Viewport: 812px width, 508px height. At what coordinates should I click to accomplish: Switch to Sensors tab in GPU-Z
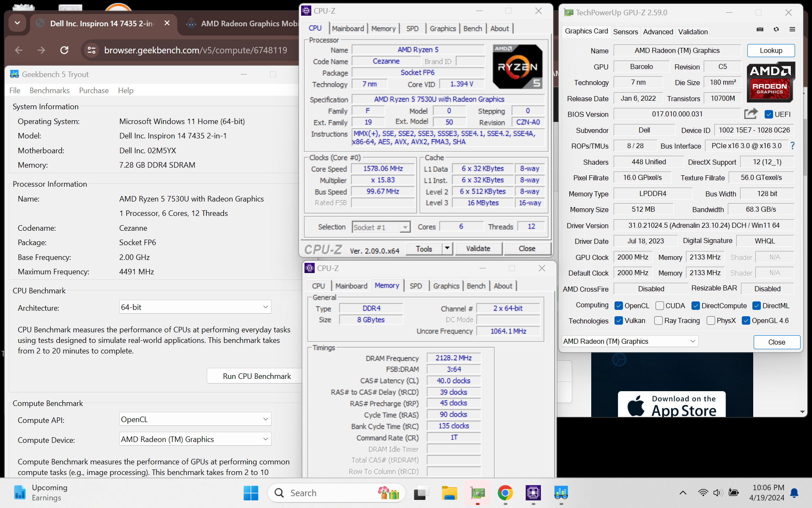[x=625, y=32]
